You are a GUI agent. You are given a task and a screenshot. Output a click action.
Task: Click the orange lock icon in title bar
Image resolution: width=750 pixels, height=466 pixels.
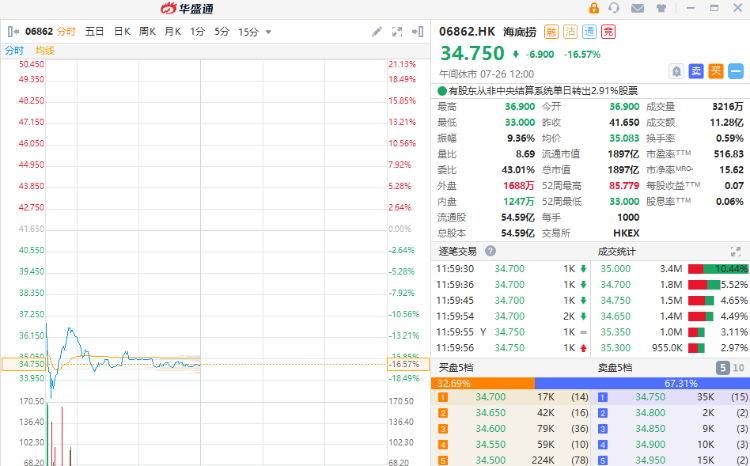pyautogui.click(x=593, y=8)
